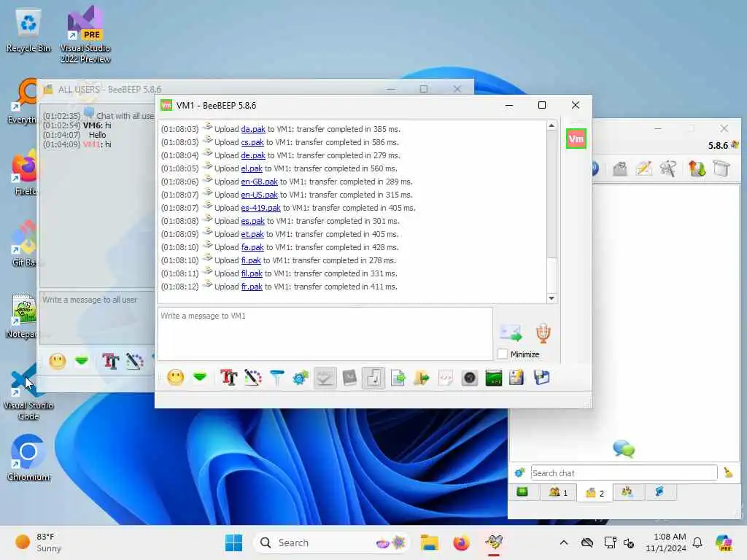This screenshot has height=560, width=747.
Task: Click the trash bin icon in main toolbar
Action: (721, 168)
